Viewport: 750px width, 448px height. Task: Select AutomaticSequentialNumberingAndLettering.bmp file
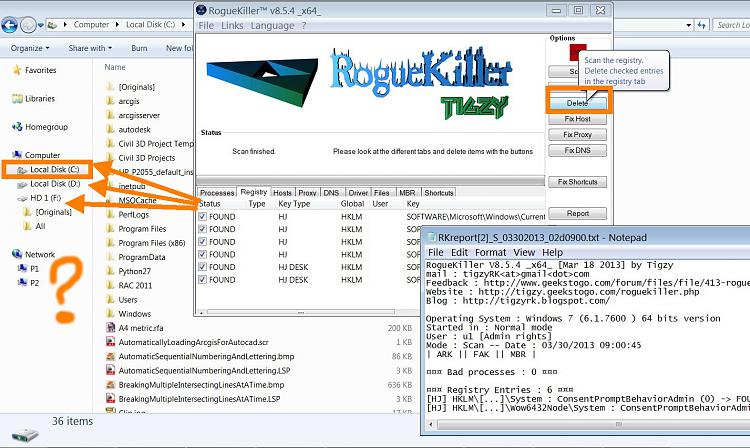pyautogui.click(x=206, y=357)
